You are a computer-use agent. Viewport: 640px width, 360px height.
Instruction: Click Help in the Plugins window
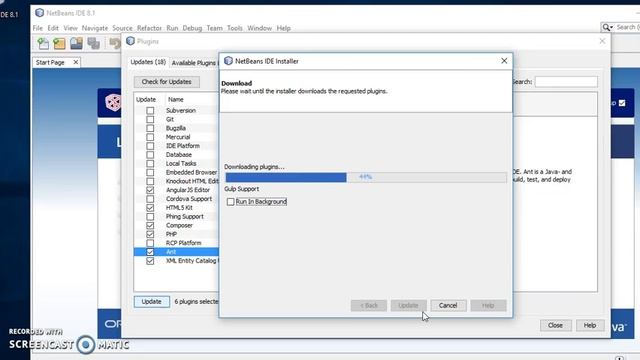click(590, 325)
